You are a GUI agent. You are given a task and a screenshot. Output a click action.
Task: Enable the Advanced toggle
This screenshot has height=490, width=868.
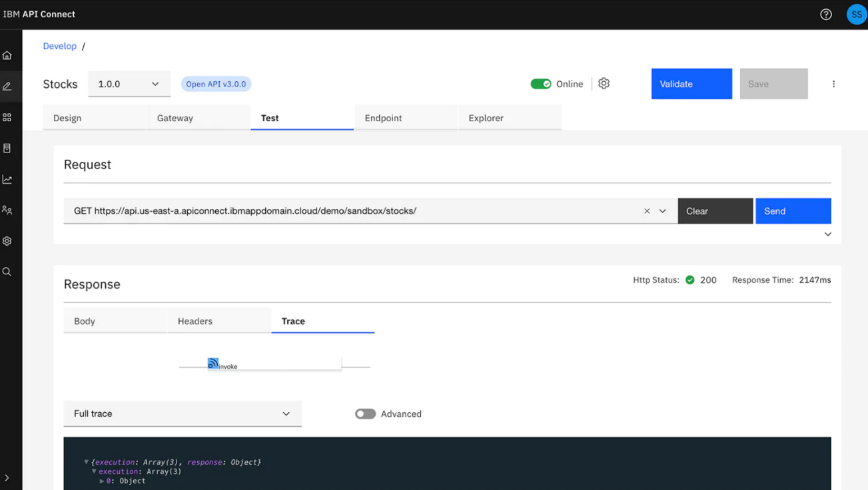(x=365, y=414)
